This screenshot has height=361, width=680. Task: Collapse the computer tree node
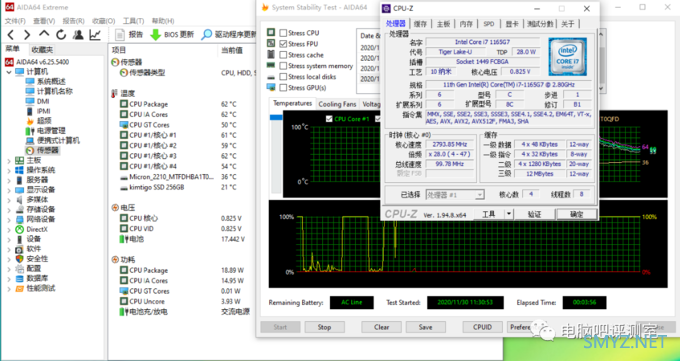[x=9, y=72]
